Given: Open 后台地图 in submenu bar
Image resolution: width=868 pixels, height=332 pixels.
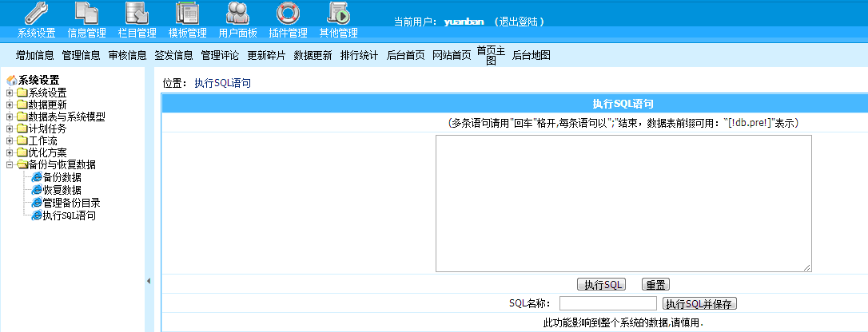Looking at the screenshot, I should pos(532,55).
